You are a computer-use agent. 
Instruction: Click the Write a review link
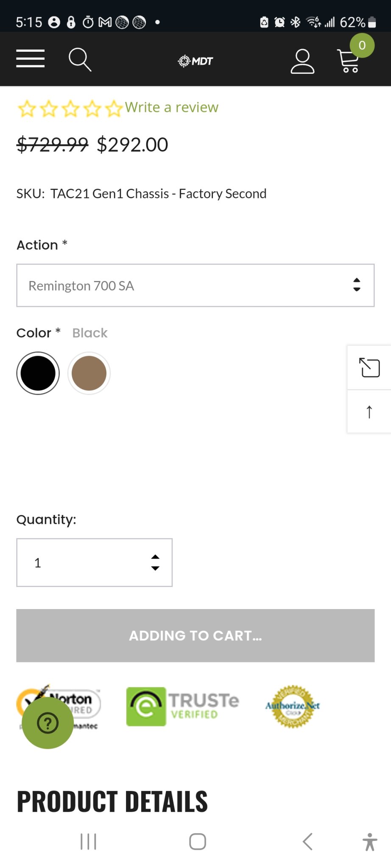(x=172, y=108)
